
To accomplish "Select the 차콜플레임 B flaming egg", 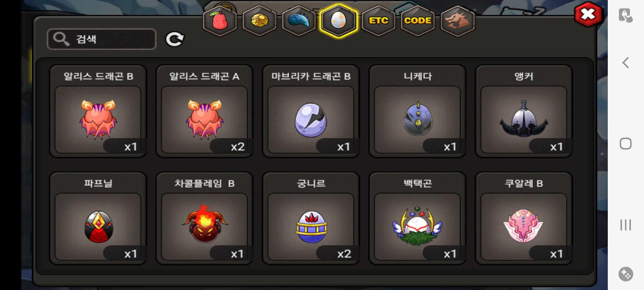I will click(204, 218).
